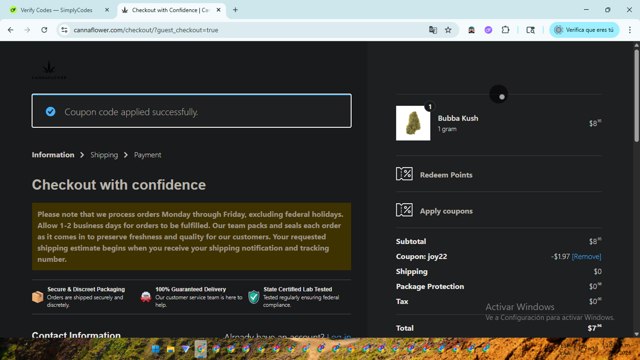Screen dimensions: 640x360
Task: Click the Bubba Kush product name
Action: tap(458, 118)
